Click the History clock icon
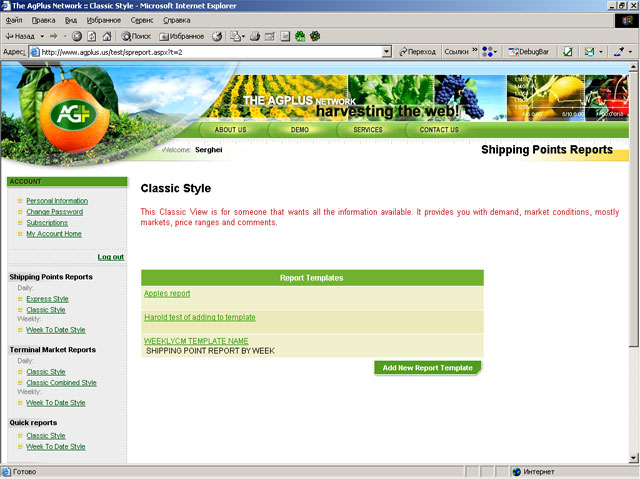Screen dimensions: 640x480 (217, 36)
